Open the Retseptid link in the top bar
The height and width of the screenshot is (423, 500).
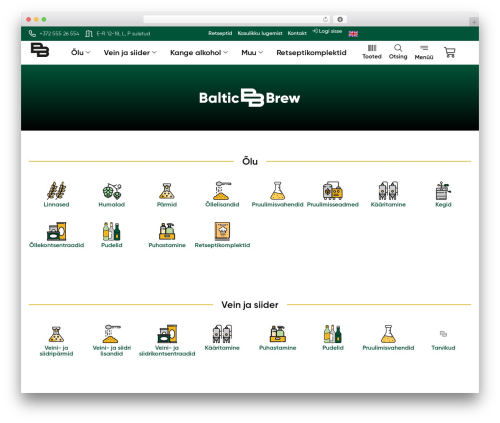pos(220,33)
